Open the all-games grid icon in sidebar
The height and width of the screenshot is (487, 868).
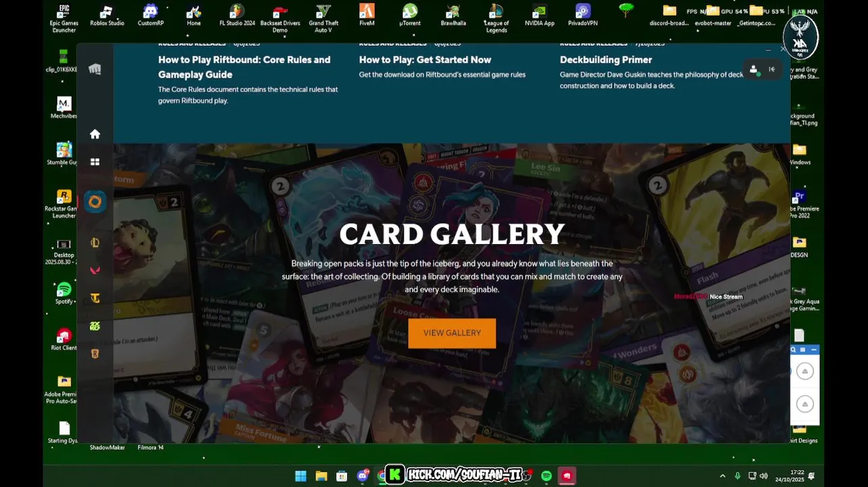(x=95, y=162)
